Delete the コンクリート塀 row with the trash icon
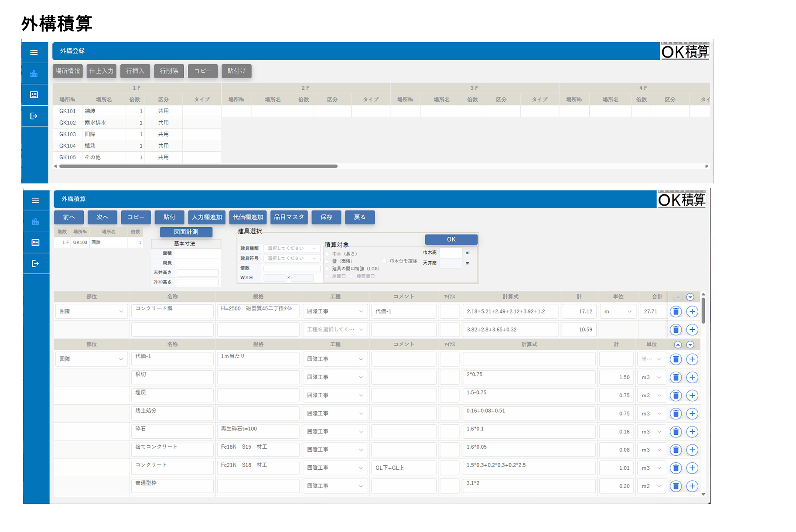Image resolution: width=796 pixels, height=532 pixels. point(676,311)
